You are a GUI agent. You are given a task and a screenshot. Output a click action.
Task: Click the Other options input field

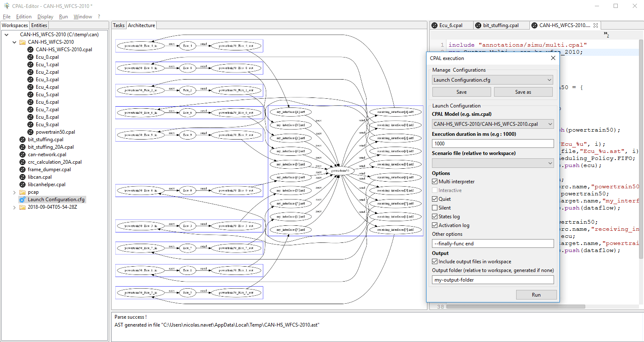(x=493, y=244)
